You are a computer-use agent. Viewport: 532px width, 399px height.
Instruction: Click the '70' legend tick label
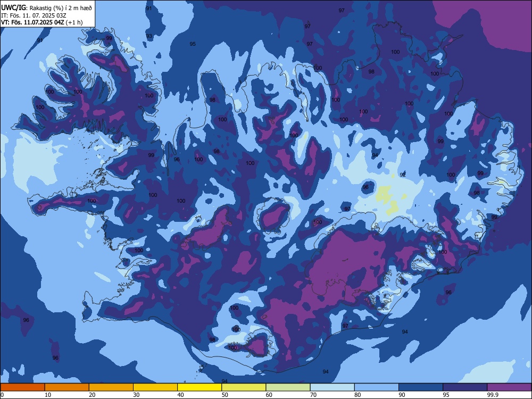click(x=313, y=395)
